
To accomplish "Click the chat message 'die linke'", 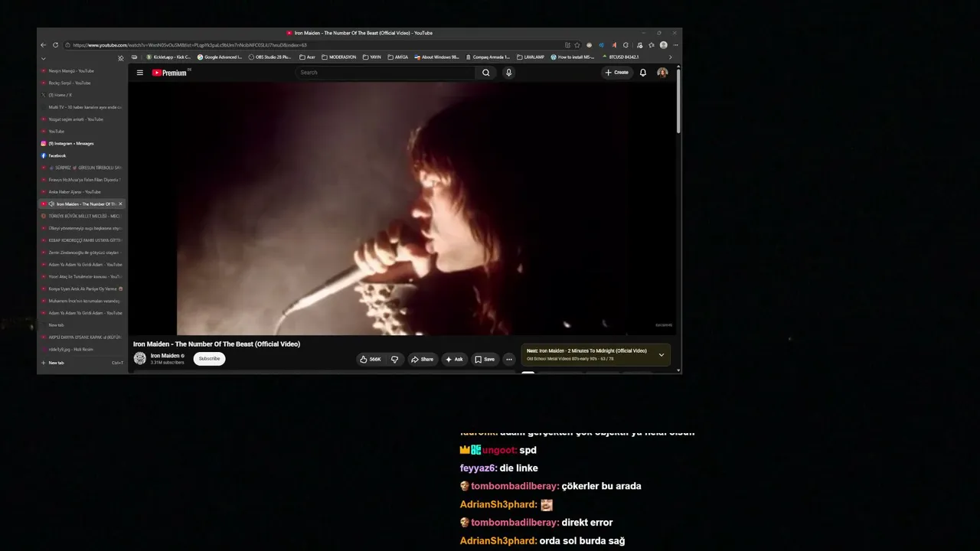I will pyautogui.click(x=519, y=468).
